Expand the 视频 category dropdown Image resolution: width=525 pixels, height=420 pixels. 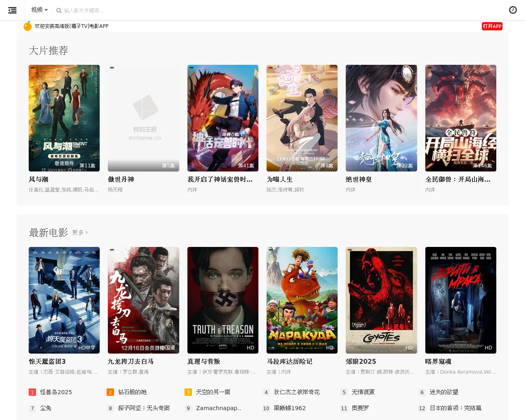(39, 10)
